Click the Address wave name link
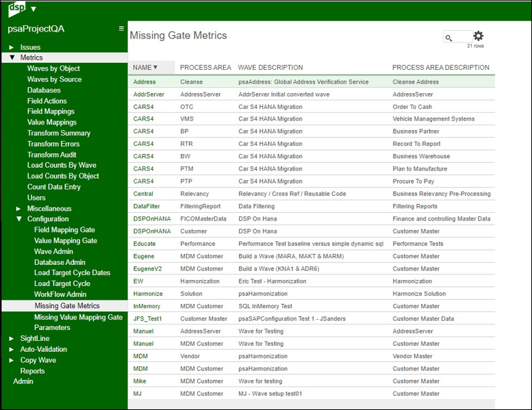 (144, 82)
